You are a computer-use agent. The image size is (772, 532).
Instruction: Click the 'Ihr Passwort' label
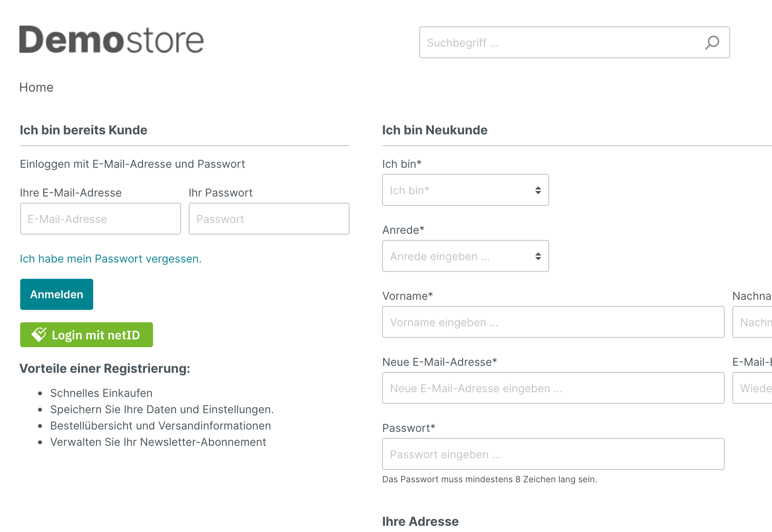221,193
